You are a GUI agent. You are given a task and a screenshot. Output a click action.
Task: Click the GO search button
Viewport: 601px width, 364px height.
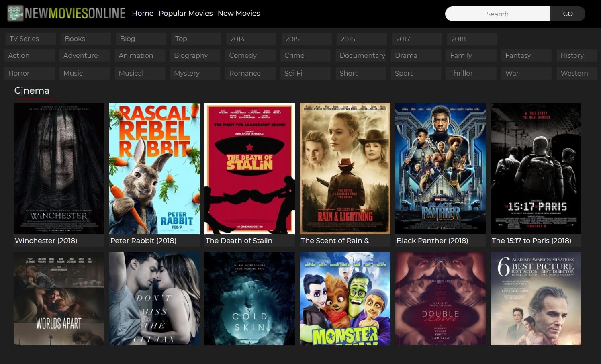tap(568, 14)
